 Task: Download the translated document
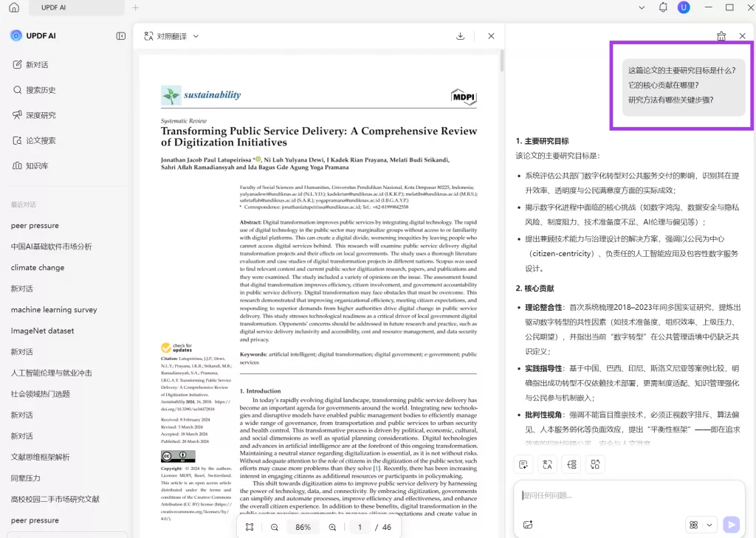(x=461, y=36)
